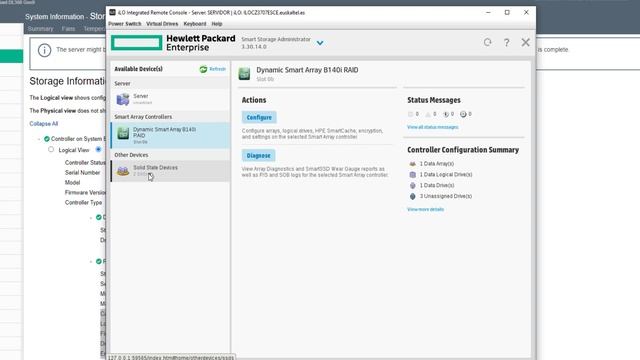
Task: Click the green Refresh icon
Action: pos(203,69)
